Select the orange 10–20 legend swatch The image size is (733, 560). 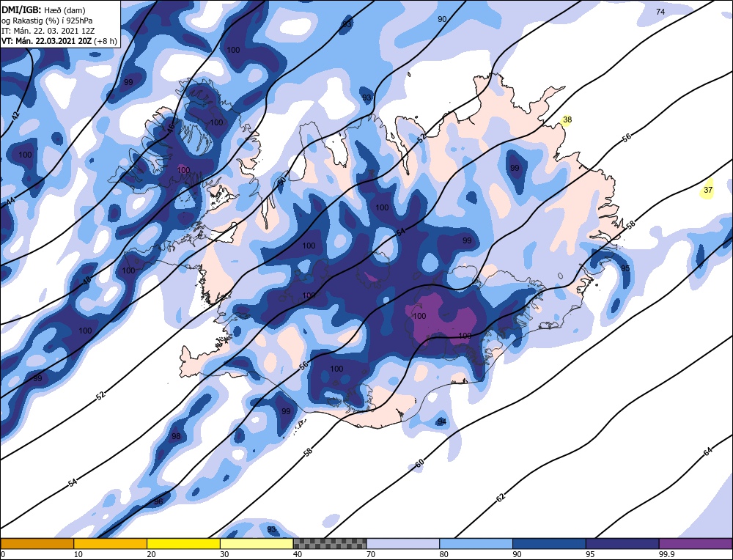(x=111, y=544)
